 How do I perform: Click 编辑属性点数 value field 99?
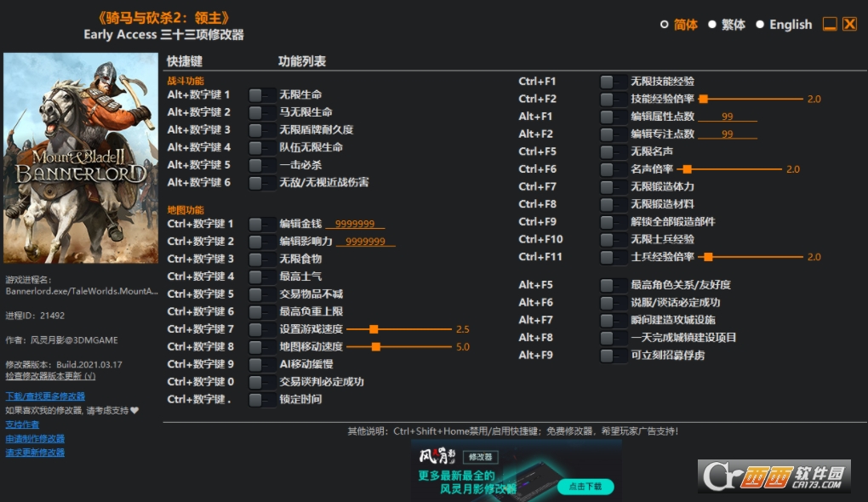tap(728, 117)
